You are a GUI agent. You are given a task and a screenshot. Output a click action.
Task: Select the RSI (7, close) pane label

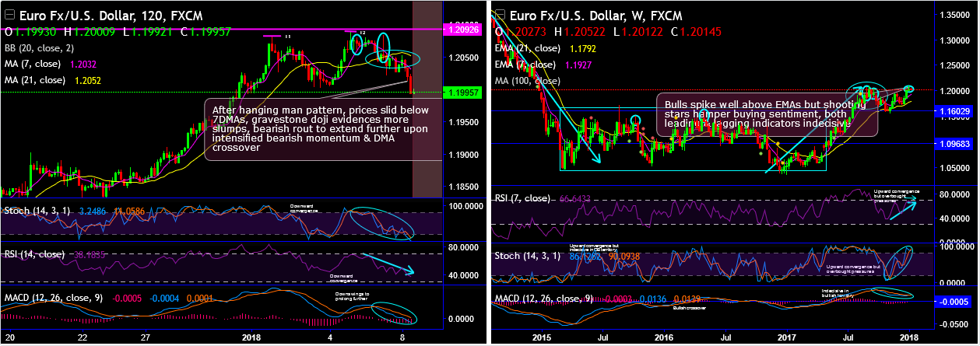pyautogui.click(x=527, y=199)
